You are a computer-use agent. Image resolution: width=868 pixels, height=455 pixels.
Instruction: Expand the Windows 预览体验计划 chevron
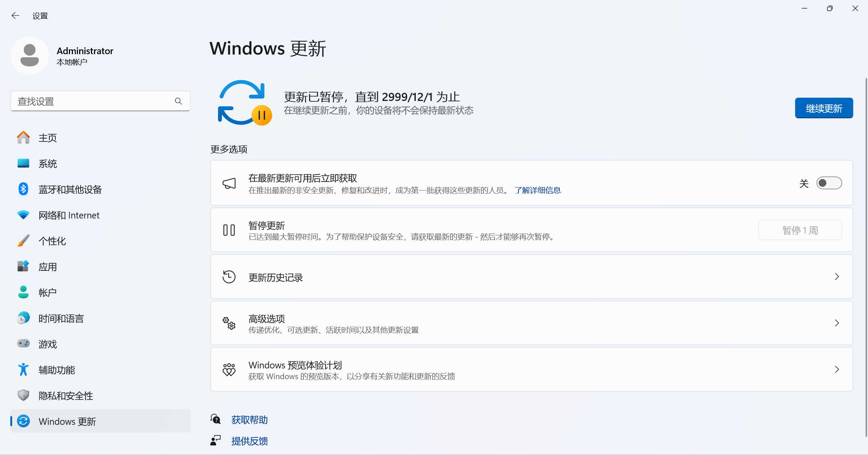pyautogui.click(x=837, y=370)
